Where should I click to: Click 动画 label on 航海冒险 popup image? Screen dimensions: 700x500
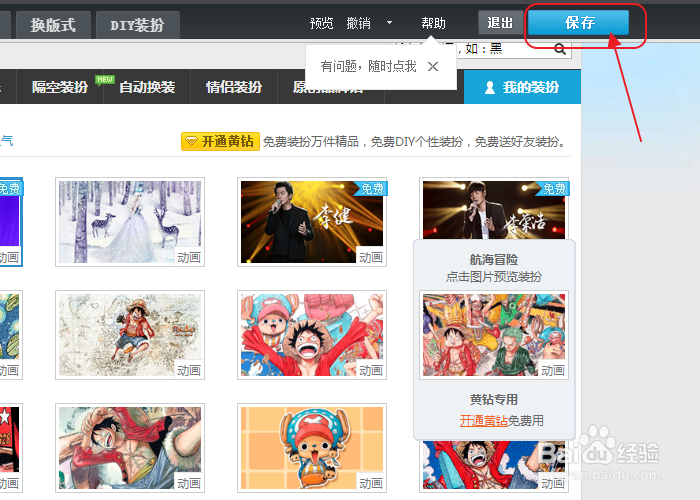coord(553,370)
